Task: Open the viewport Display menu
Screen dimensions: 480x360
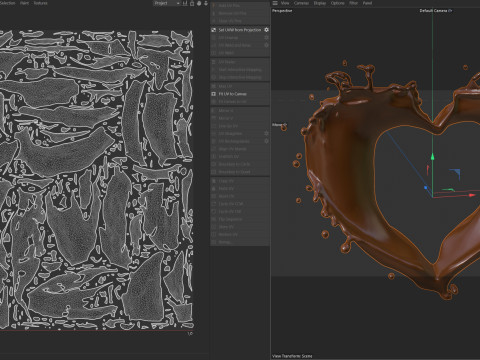Action: (320, 3)
